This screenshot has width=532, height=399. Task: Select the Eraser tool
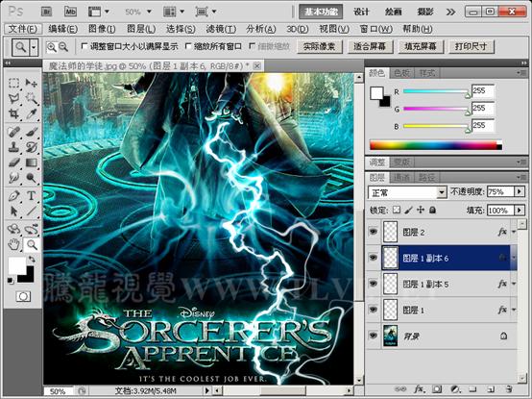coord(13,162)
